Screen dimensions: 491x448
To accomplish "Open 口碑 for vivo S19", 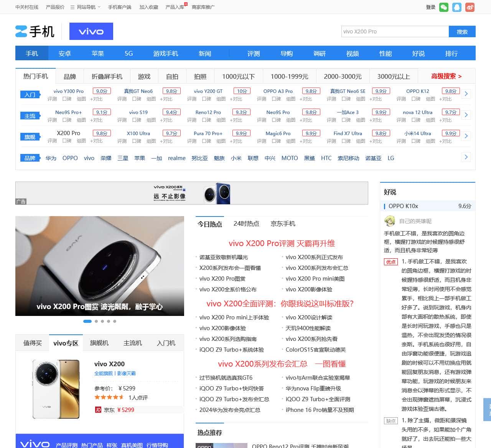I will tap(137, 120).
